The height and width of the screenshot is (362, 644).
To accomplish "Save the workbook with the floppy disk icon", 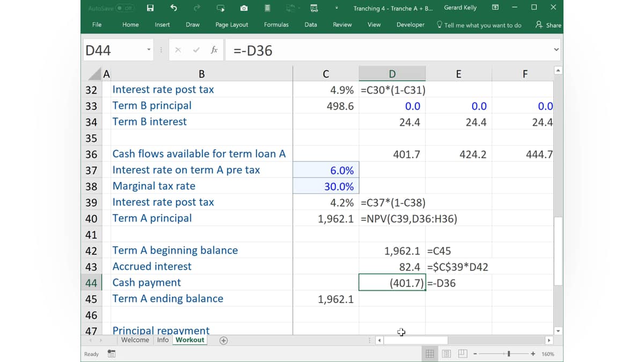I will (150, 8).
